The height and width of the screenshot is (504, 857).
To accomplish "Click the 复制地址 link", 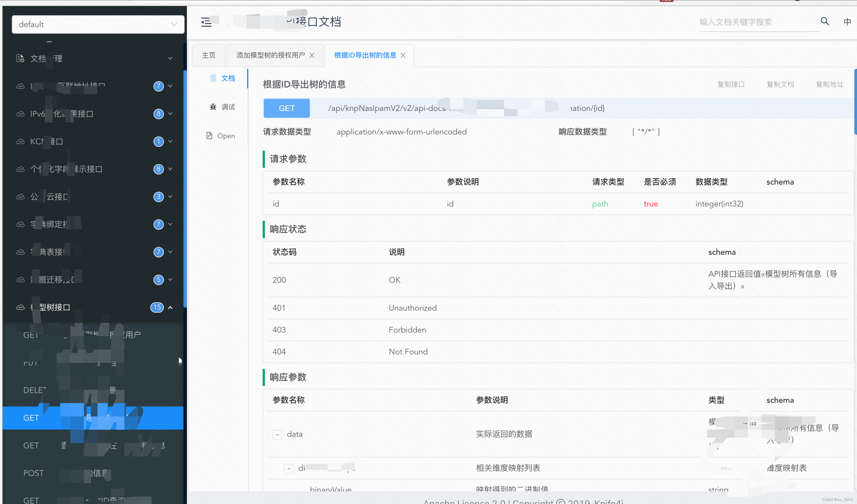I will 830,84.
